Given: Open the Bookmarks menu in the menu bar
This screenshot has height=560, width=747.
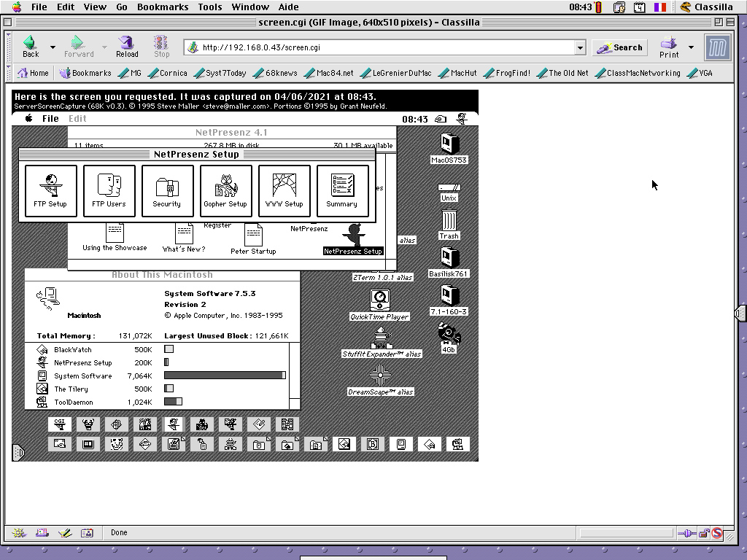Looking at the screenshot, I should coord(163,7).
